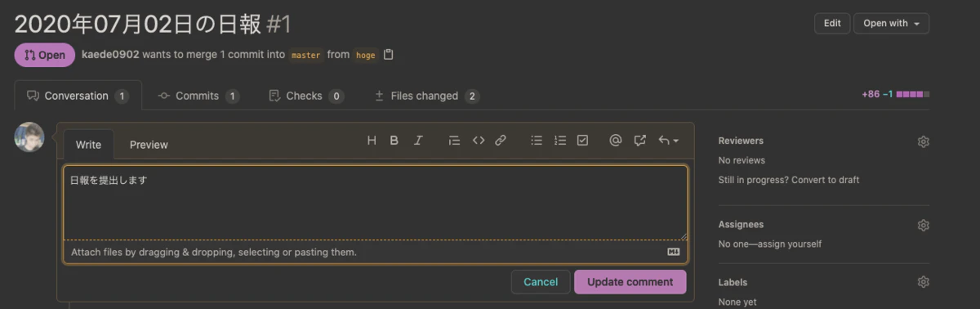
Task: Open the Assignees settings gear
Action: (x=924, y=225)
